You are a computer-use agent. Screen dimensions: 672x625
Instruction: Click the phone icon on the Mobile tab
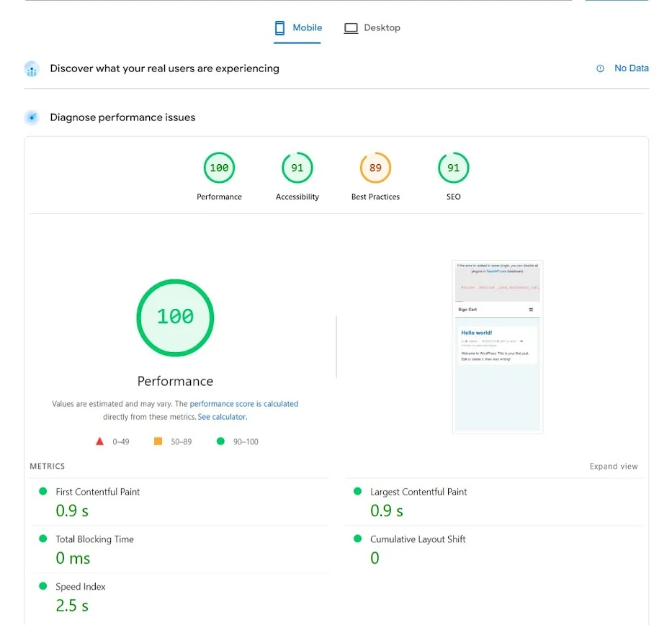280,27
